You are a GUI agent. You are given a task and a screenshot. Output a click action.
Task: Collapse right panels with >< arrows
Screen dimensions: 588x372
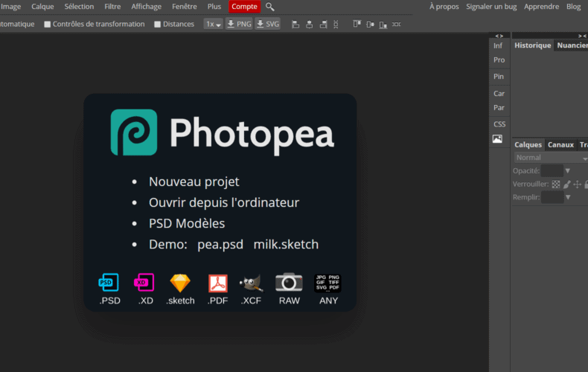click(582, 36)
